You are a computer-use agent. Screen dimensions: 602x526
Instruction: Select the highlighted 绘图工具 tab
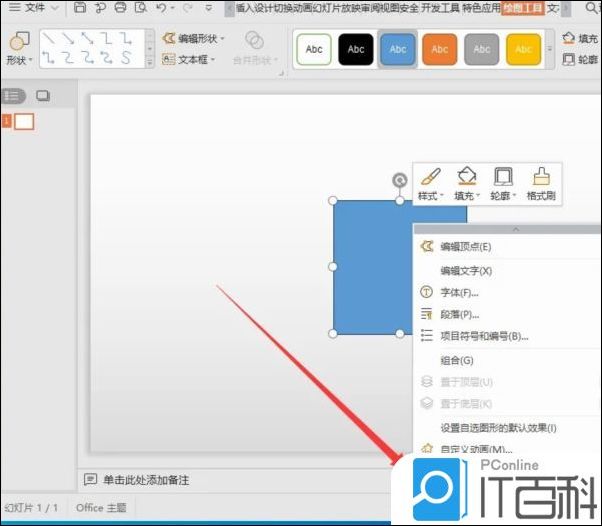523,8
